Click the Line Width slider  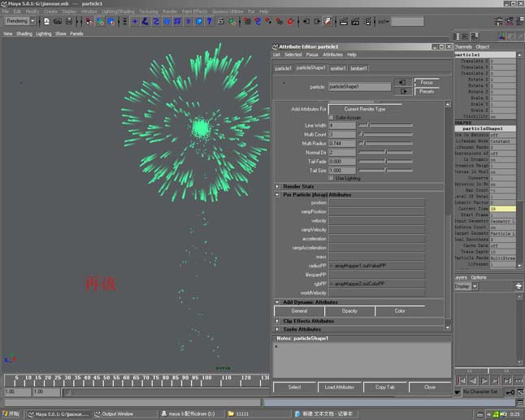tap(385, 125)
